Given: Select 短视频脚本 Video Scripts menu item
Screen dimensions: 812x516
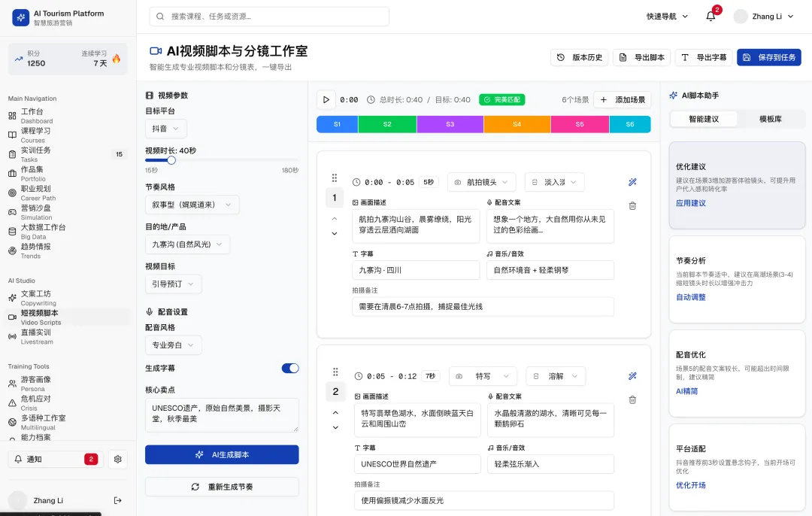Looking at the screenshot, I should (68, 317).
